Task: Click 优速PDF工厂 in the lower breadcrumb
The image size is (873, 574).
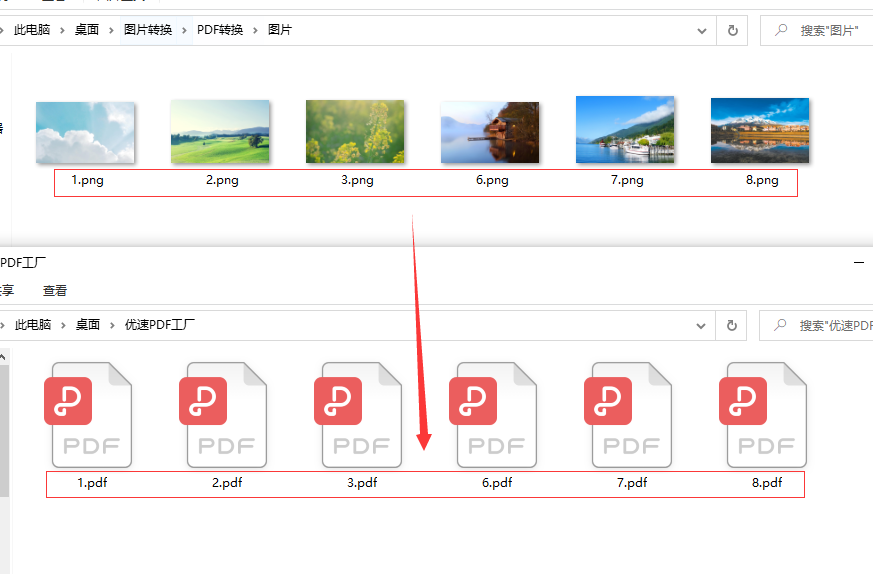Action: click(160, 325)
